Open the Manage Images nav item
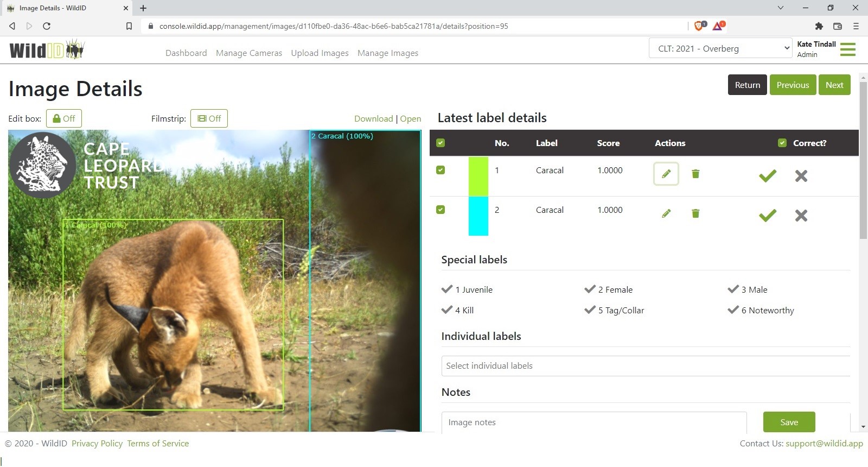The width and height of the screenshot is (868, 467). coord(388,53)
